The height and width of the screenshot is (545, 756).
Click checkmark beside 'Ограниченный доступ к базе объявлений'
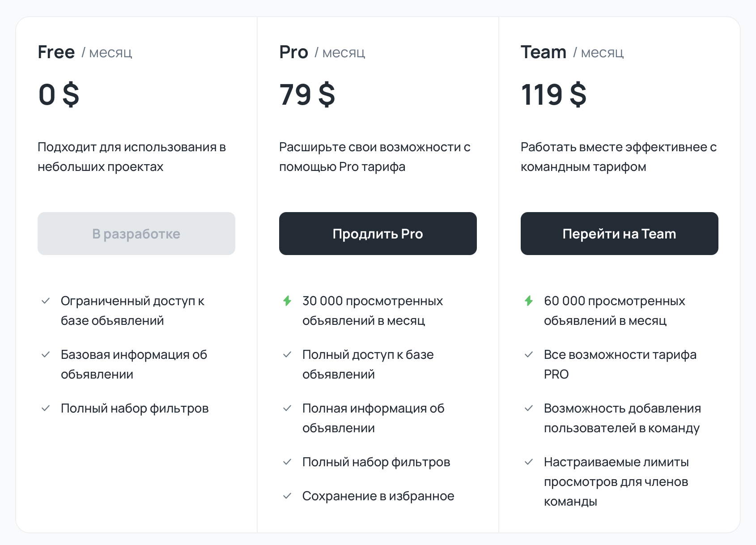pyautogui.click(x=46, y=301)
